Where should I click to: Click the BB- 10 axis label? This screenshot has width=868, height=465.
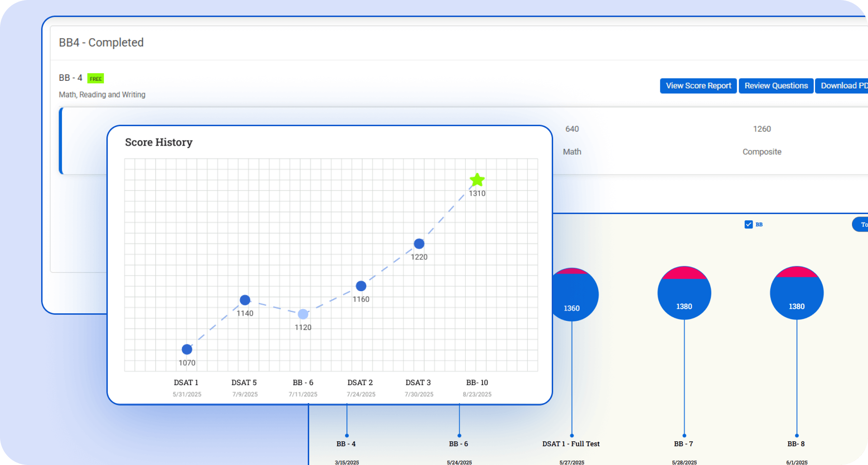477,382
